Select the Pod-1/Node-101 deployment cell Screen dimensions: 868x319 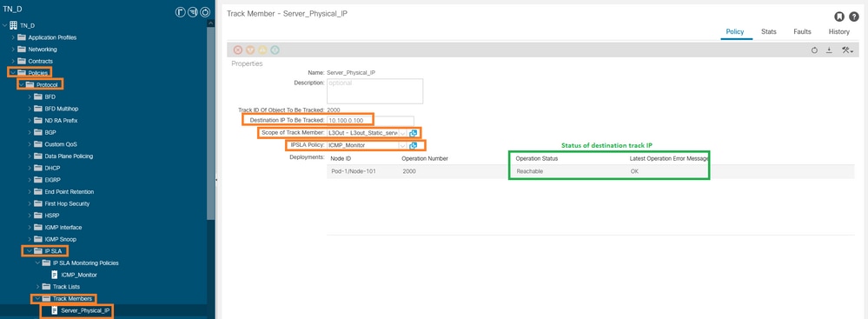(354, 172)
